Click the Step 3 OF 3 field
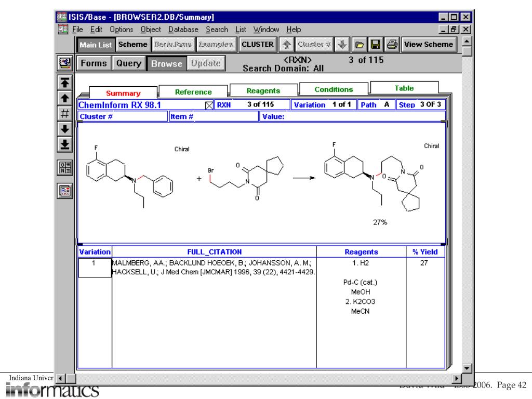The height and width of the screenshot is (399, 532). coord(420,104)
